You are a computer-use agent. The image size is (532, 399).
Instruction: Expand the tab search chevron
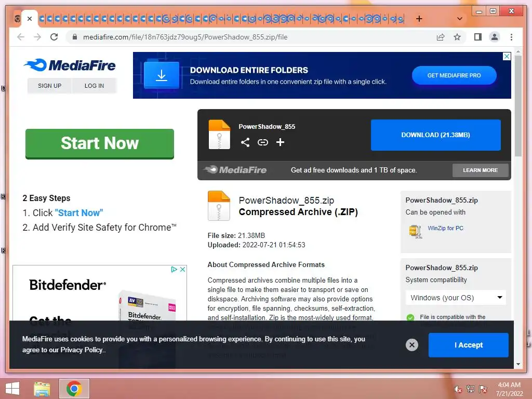460,19
